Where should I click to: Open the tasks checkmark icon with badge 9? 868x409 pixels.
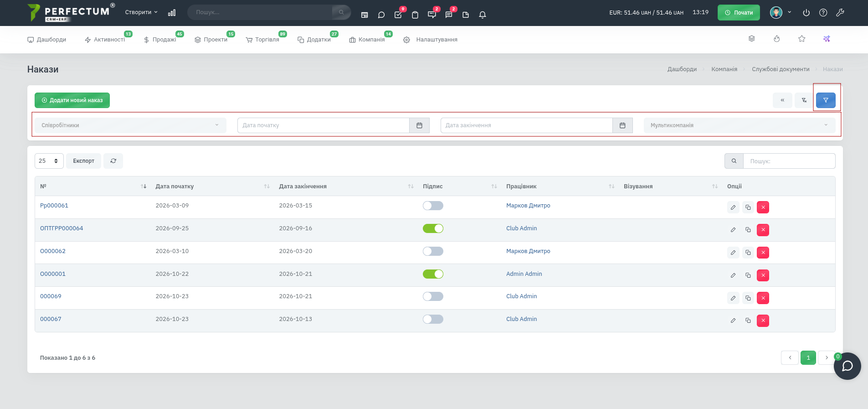point(398,15)
